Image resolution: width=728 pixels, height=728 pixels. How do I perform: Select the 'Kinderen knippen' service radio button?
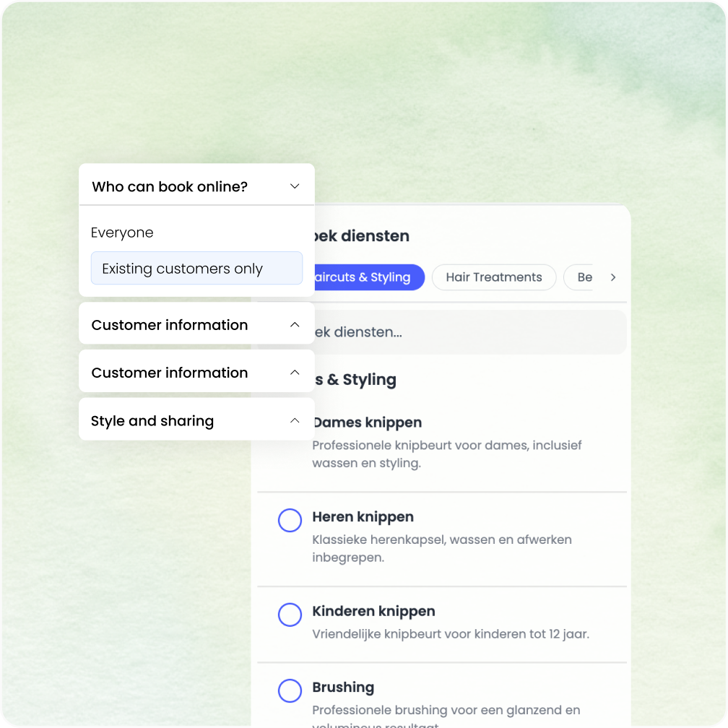(x=290, y=615)
